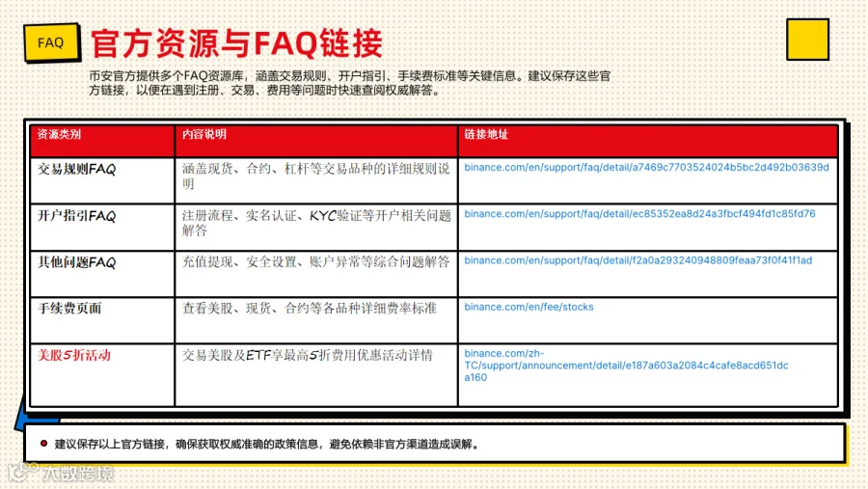The height and width of the screenshot is (489, 868).
Task: Click description starting 涵盖现货、合约、杠杆
Action: pos(316,177)
